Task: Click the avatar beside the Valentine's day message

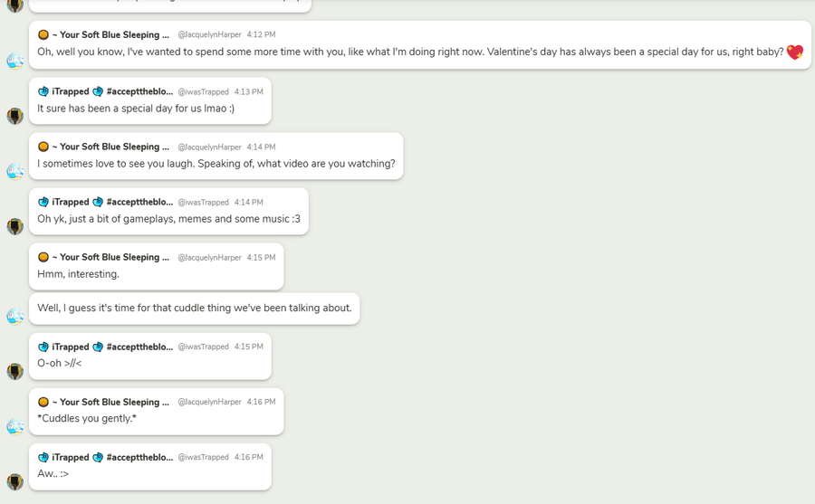Action: pyautogui.click(x=15, y=62)
